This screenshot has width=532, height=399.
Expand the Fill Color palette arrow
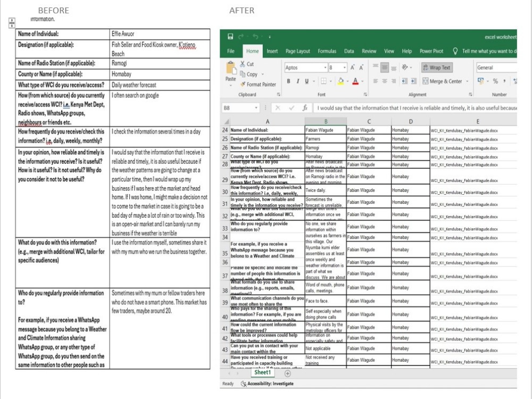click(x=348, y=81)
